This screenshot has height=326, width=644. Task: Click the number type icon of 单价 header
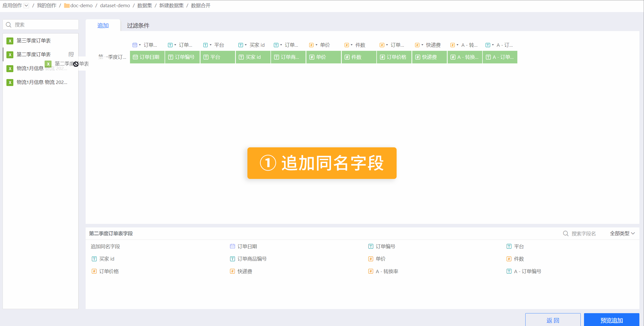click(x=311, y=45)
